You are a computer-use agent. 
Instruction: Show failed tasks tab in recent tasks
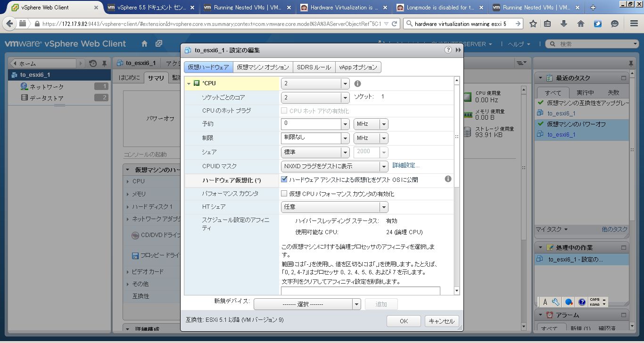pos(613,92)
